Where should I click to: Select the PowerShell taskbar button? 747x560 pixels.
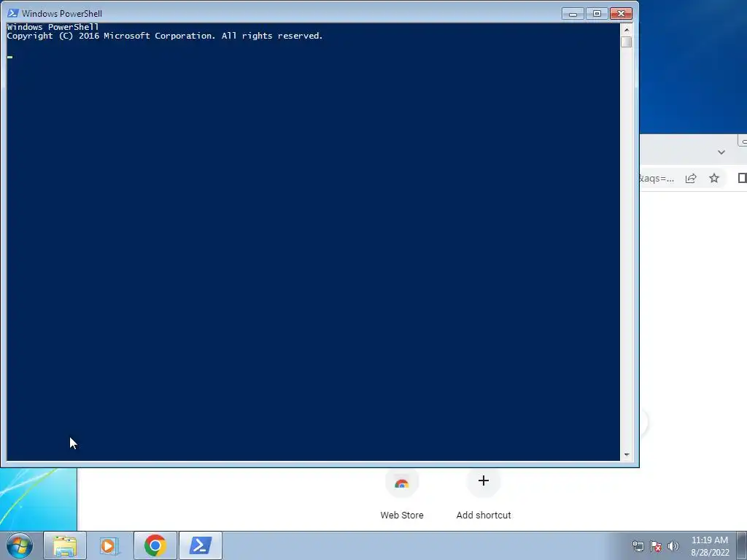coord(201,545)
